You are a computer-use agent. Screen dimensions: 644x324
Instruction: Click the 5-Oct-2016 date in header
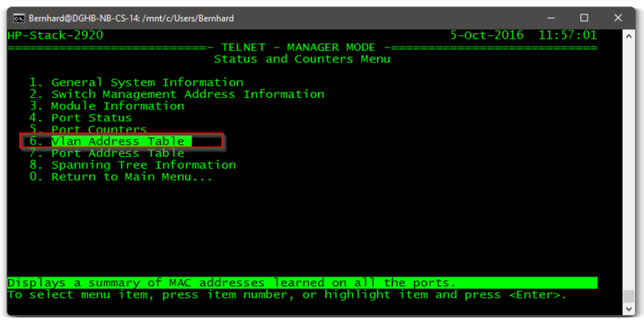pyautogui.click(x=487, y=35)
